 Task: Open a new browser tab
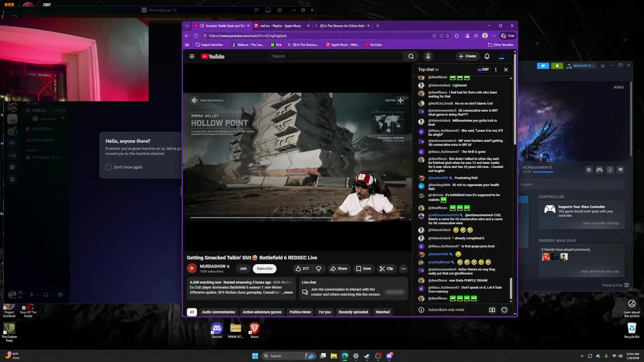click(x=377, y=26)
